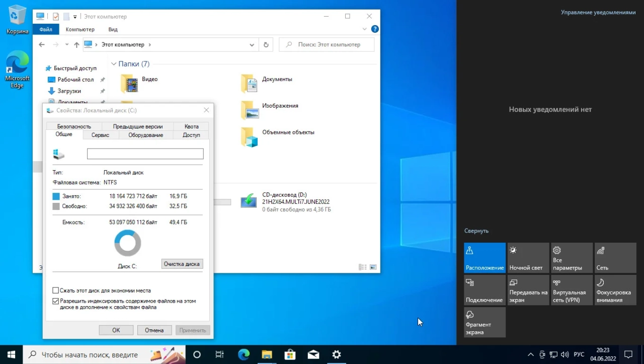The height and width of the screenshot is (364, 644).
Task: Open Settings gear on the taskbar
Action: tap(337, 354)
